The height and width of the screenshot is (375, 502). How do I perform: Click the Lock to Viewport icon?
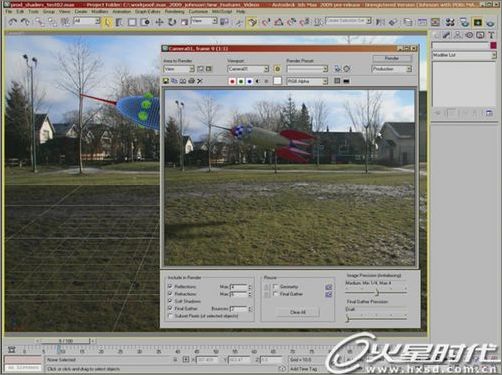coord(277,69)
